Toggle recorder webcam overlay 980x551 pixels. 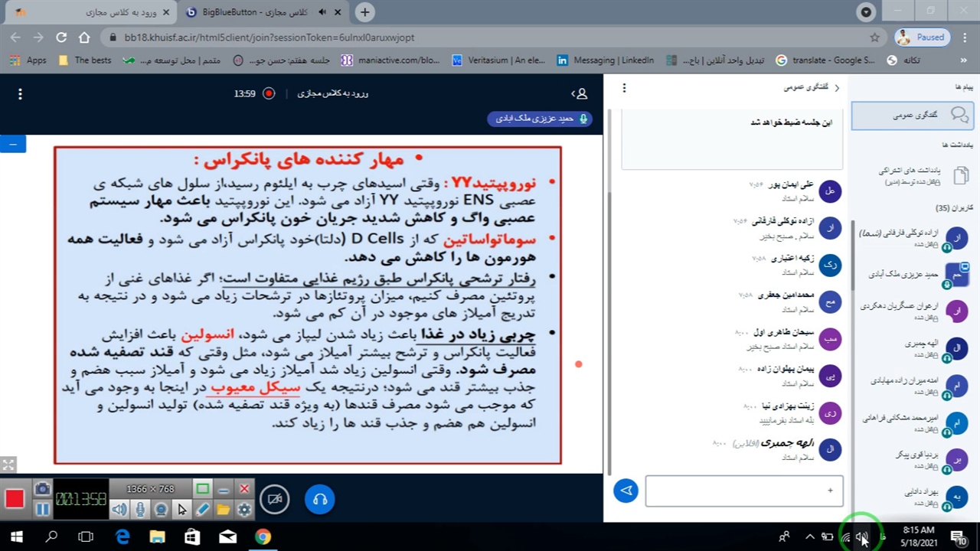[x=161, y=509]
